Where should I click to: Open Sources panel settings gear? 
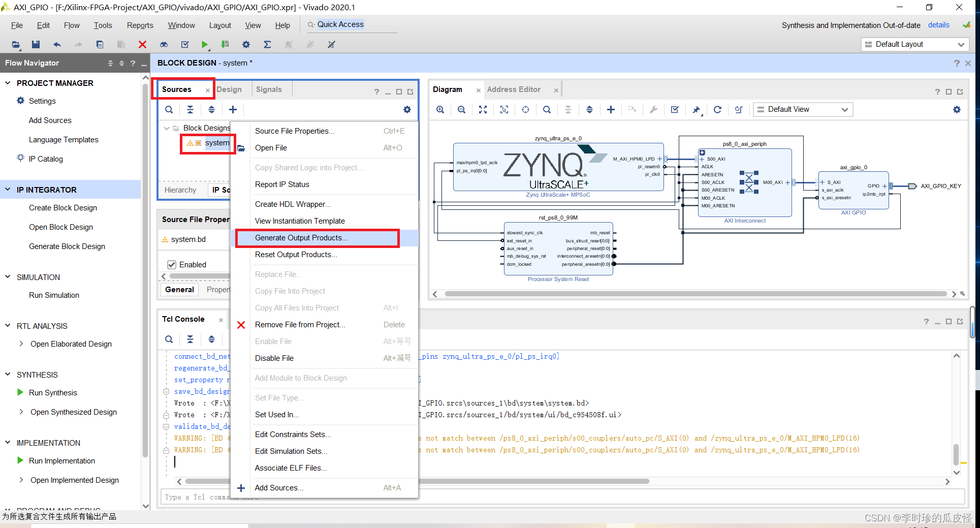(407, 110)
